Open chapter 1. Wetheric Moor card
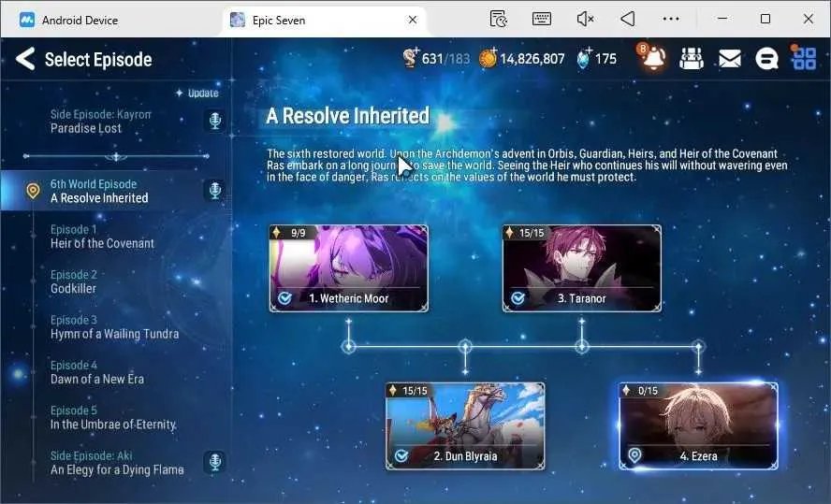831x504 pixels. click(x=349, y=268)
